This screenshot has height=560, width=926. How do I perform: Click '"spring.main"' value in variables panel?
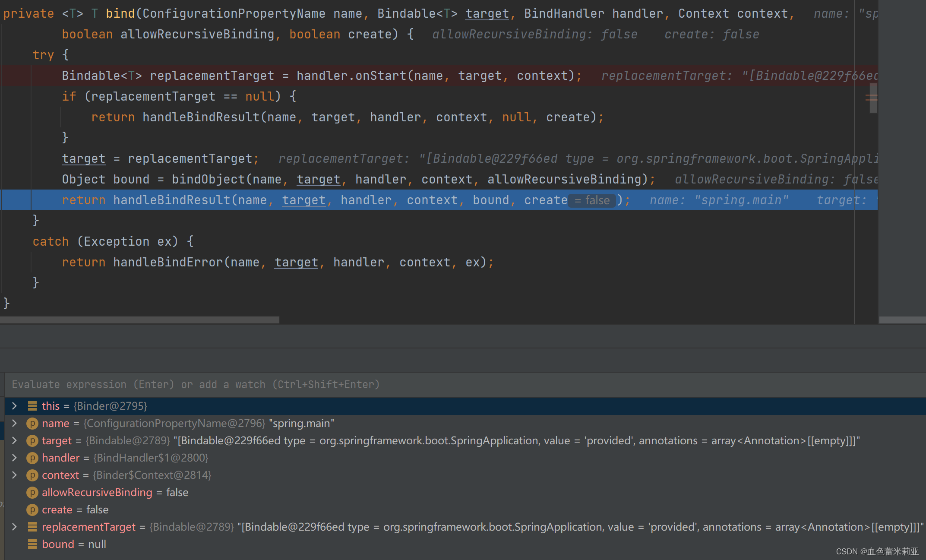click(x=301, y=423)
